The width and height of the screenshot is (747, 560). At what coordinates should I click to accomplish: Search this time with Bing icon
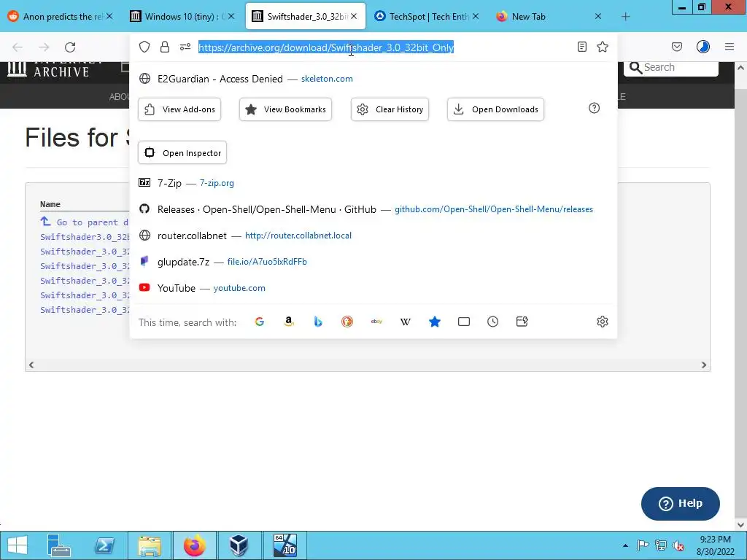pyautogui.click(x=318, y=322)
